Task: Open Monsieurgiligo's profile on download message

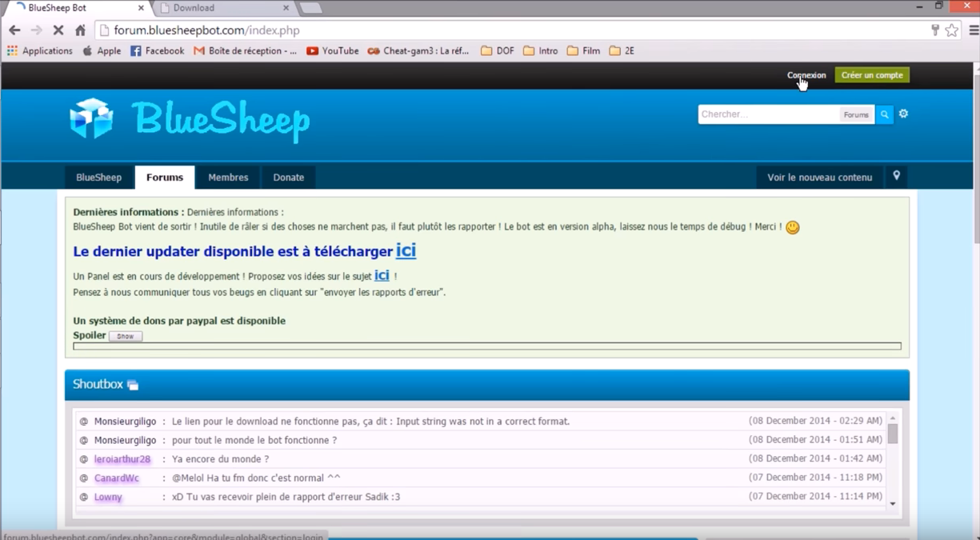Action: click(x=126, y=422)
